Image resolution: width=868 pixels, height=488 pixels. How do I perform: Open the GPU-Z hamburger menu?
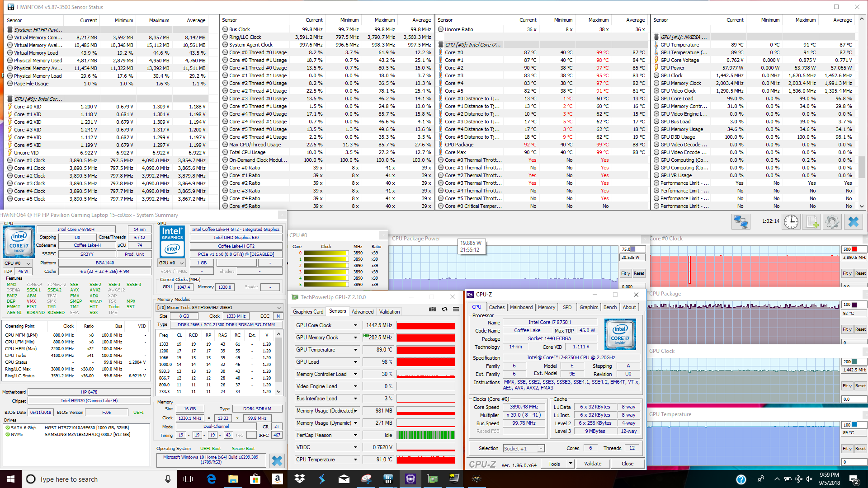(456, 310)
